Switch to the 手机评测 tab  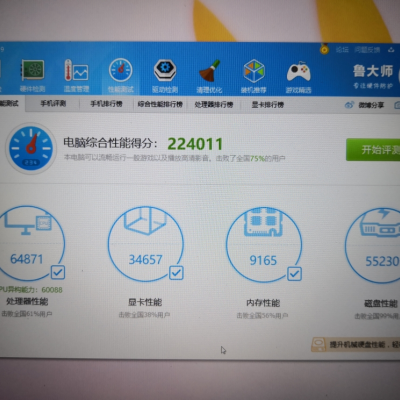click(x=53, y=104)
